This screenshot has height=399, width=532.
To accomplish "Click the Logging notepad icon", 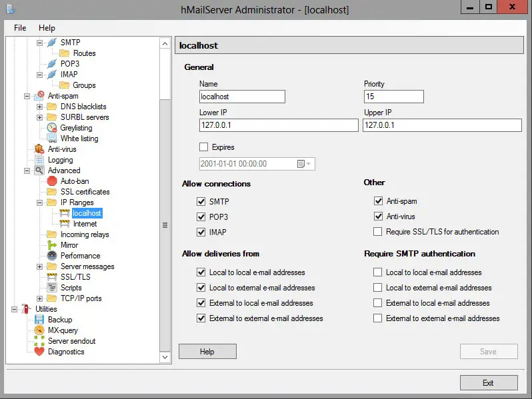I will [x=39, y=160].
